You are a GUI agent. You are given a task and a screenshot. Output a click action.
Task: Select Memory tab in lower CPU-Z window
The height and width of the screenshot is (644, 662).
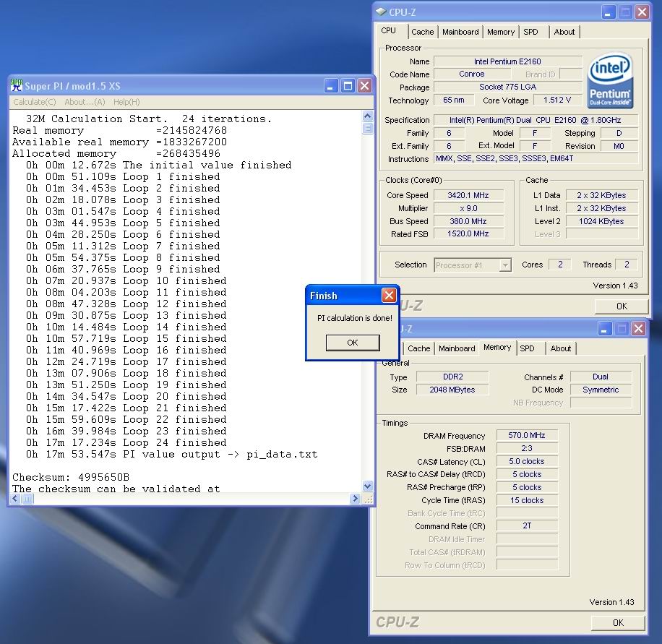tap(497, 347)
